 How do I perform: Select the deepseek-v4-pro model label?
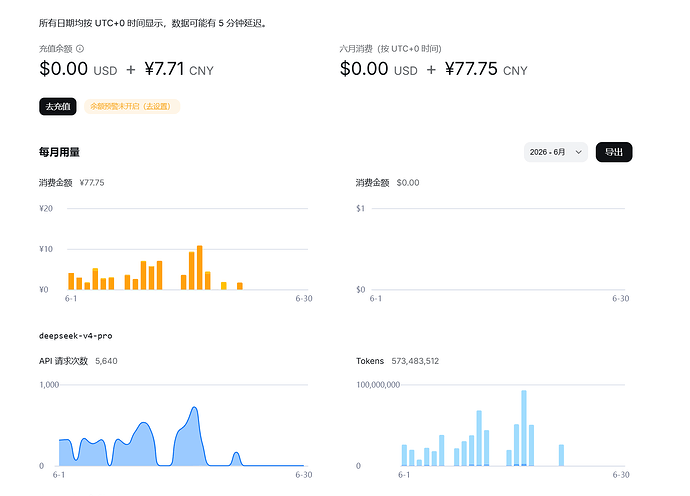[76, 336]
